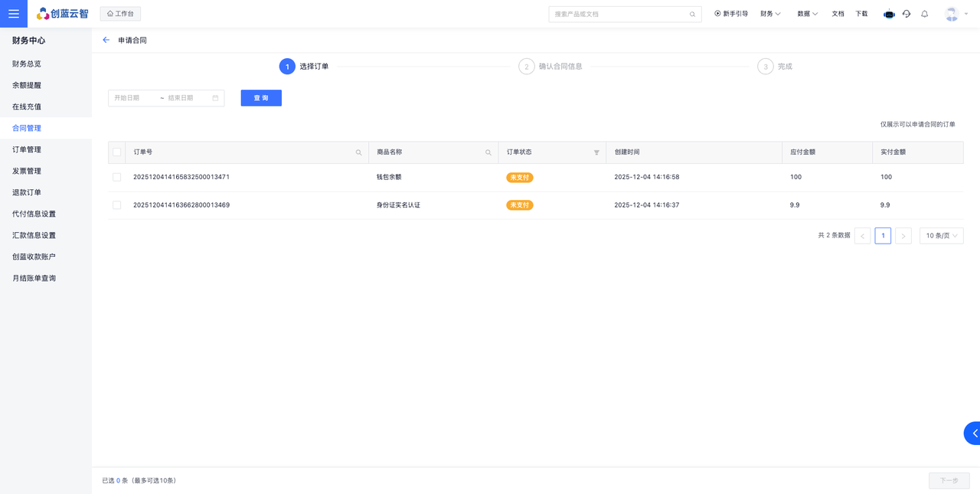
Task: Click the search icon in 商品名称 column
Action: pos(488,152)
